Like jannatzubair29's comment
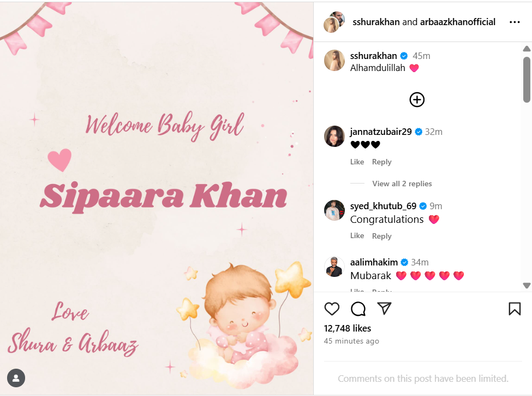This screenshot has width=532, height=396. click(x=357, y=162)
